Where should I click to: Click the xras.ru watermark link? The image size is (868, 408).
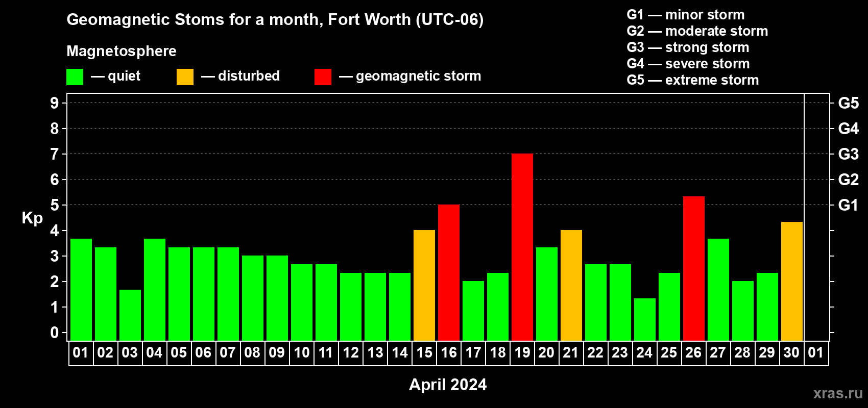tap(838, 393)
